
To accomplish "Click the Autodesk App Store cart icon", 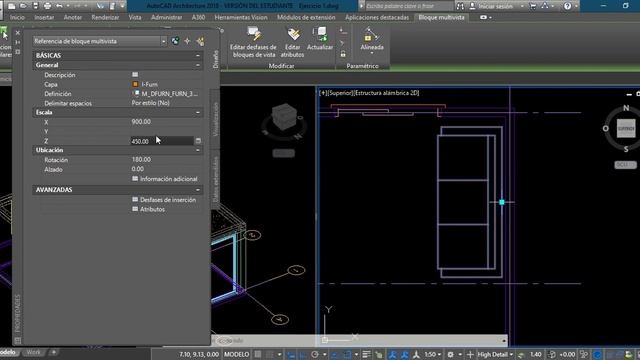I will pyautogui.click(x=533, y=6).
